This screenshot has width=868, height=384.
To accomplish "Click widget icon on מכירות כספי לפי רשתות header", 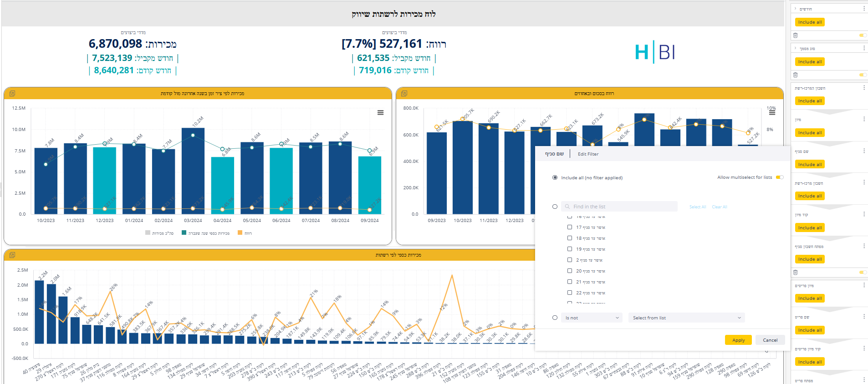I will 12,255.
